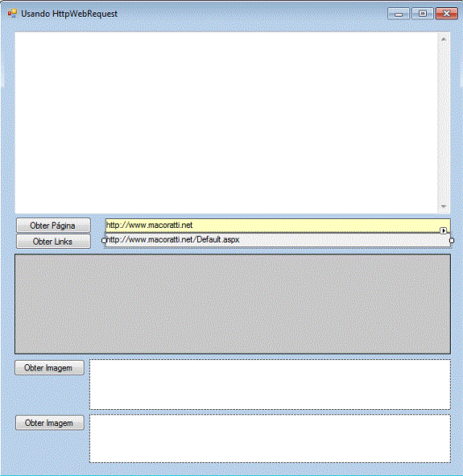
Task: Open the smart tag arrow on the URL textbox
Action: 444,230
